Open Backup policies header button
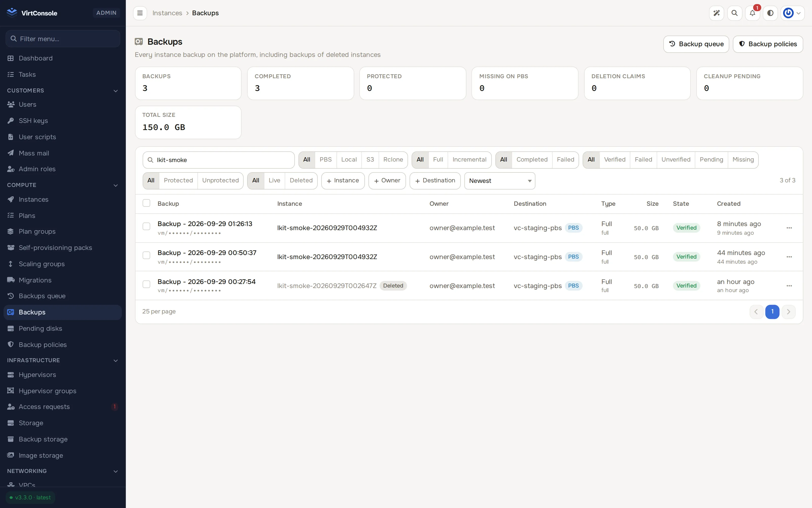Viewport: 812px width, 508px height. click(768, 44)
